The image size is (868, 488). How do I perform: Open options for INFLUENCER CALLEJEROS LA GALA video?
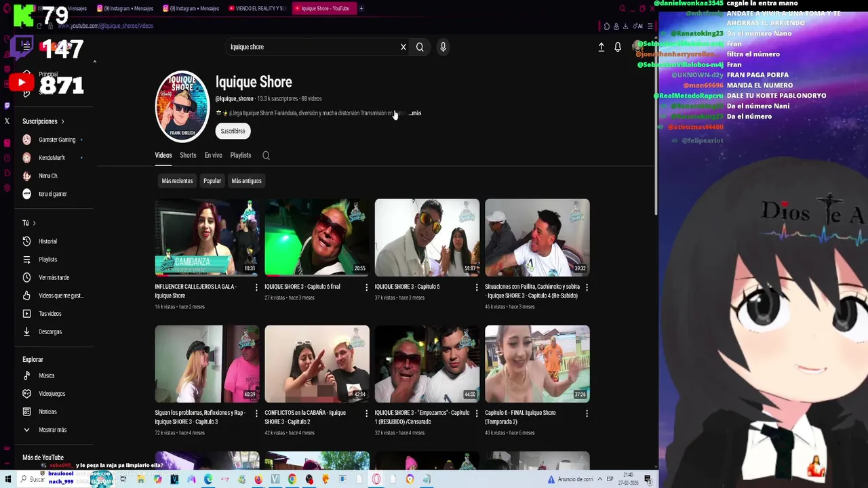pyautogui.click(x=256, y=287)
